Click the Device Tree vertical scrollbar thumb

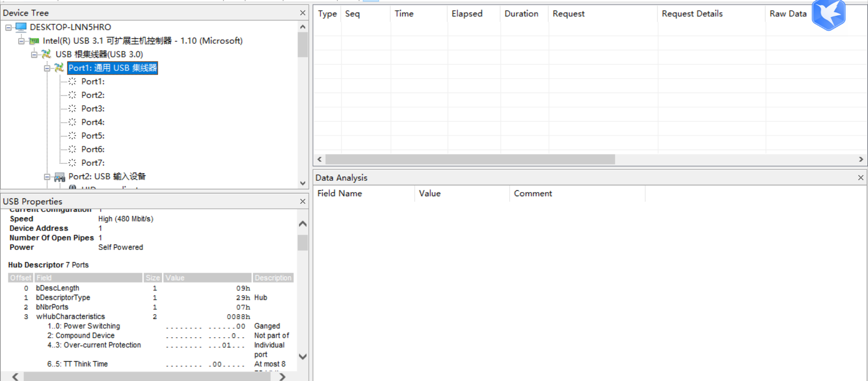click(x=303, y=44)
